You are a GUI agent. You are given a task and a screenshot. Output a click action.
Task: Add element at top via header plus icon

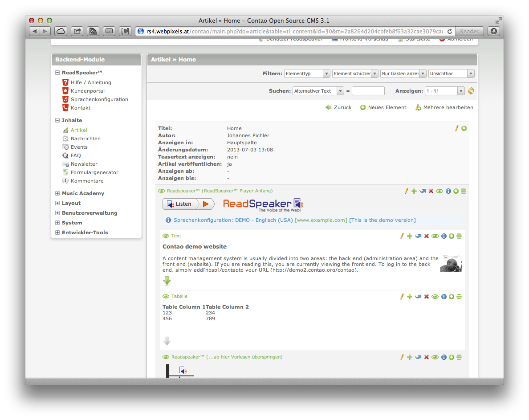coord(464,128)
